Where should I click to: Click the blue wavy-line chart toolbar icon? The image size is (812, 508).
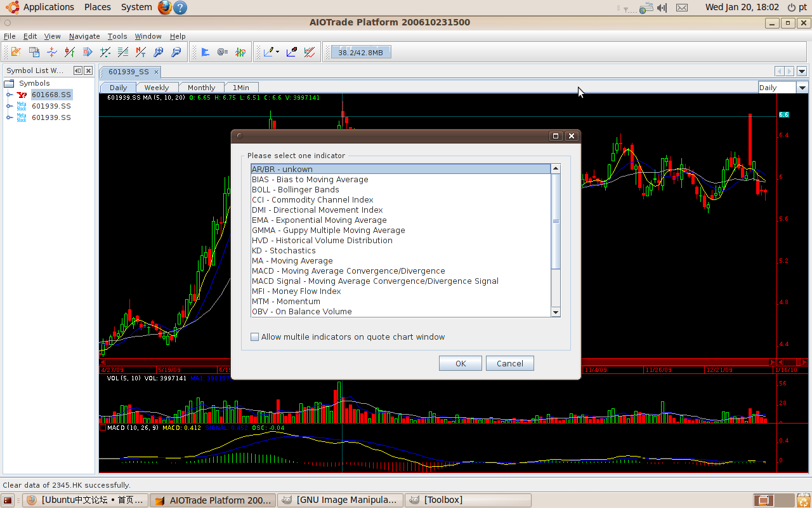tap(52, 52)
